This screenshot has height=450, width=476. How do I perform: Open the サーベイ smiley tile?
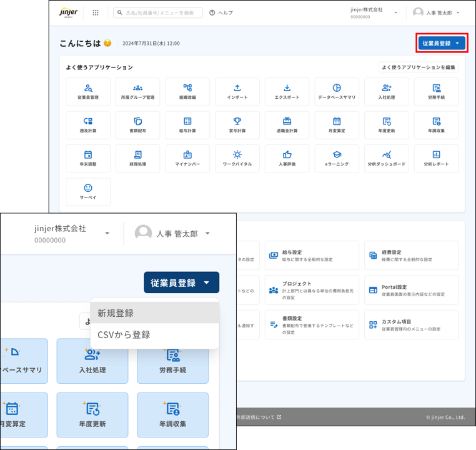click(88, 192)
